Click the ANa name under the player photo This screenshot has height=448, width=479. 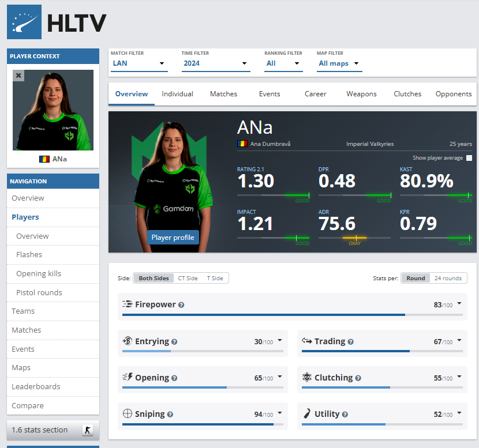(59, 159)
